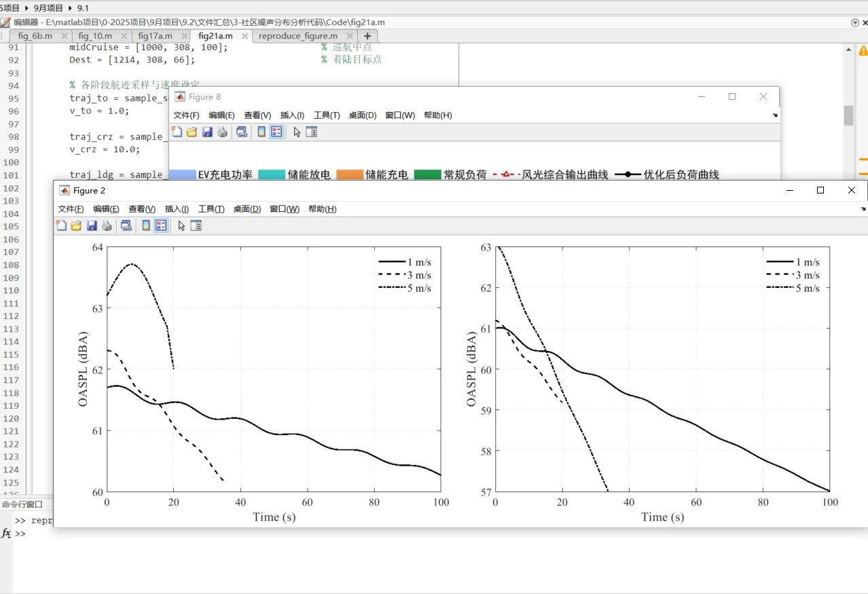Screen dimensions: 868x594
Task: Open the editor panel actions dropdown arrow
Action: (855, 22)
